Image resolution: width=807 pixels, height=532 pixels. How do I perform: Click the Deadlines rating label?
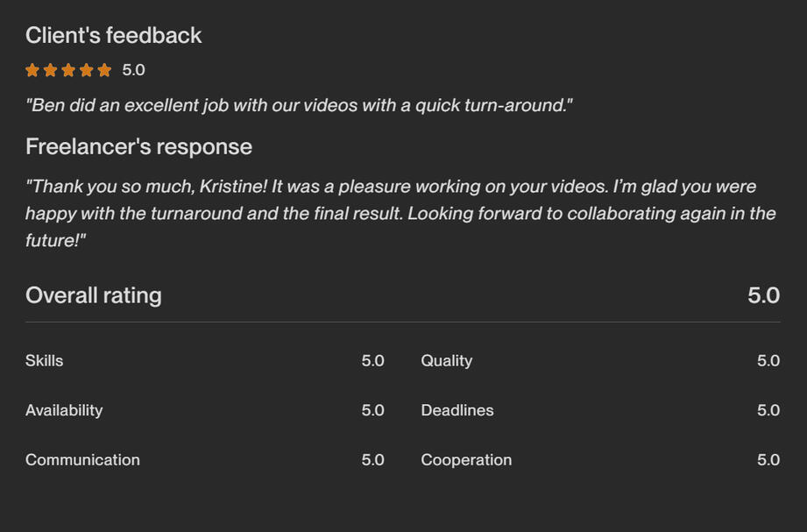(x=457, y=410)
